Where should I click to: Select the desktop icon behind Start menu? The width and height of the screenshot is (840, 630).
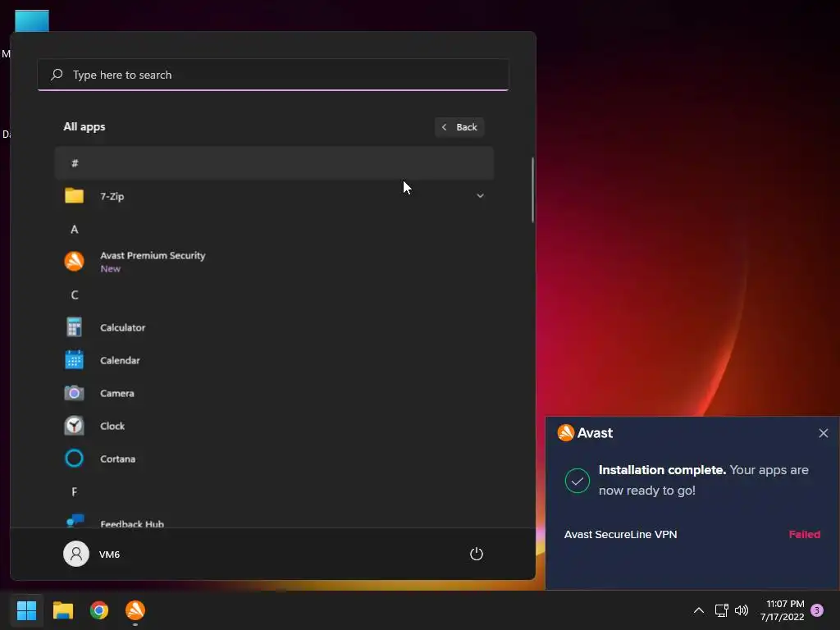click(x=32, y=21)
